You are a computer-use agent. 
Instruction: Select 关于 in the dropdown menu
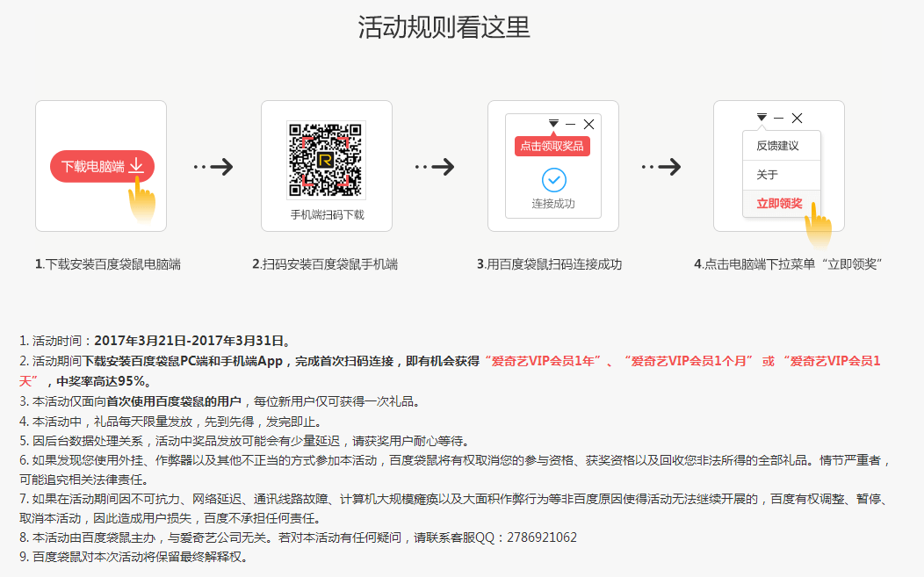point(782,175)
